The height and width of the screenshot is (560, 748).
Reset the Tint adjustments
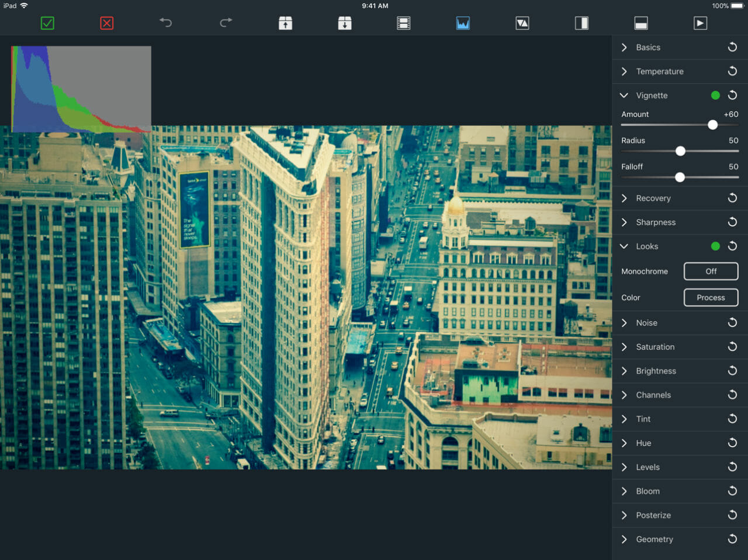coord(732,419)
